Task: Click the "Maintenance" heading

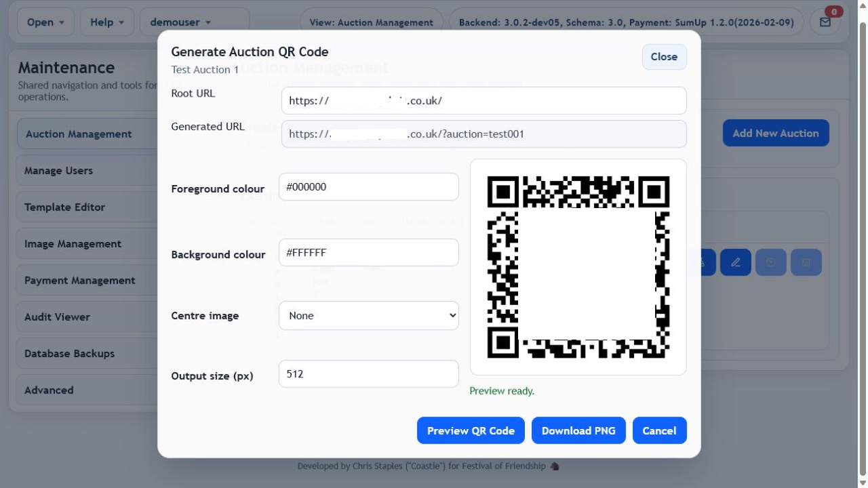Action: click(x=66, y=68)
